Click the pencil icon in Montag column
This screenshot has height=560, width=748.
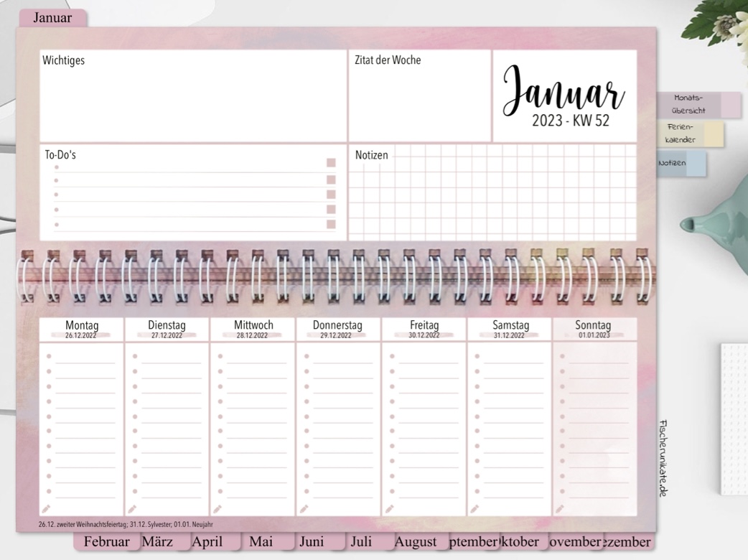tap(47, 508)
